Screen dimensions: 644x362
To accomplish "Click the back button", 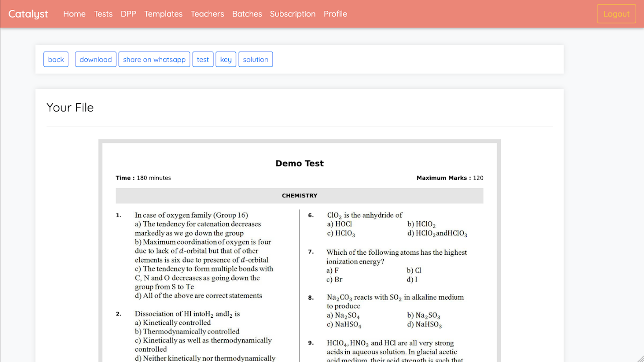I will (56, 59).
